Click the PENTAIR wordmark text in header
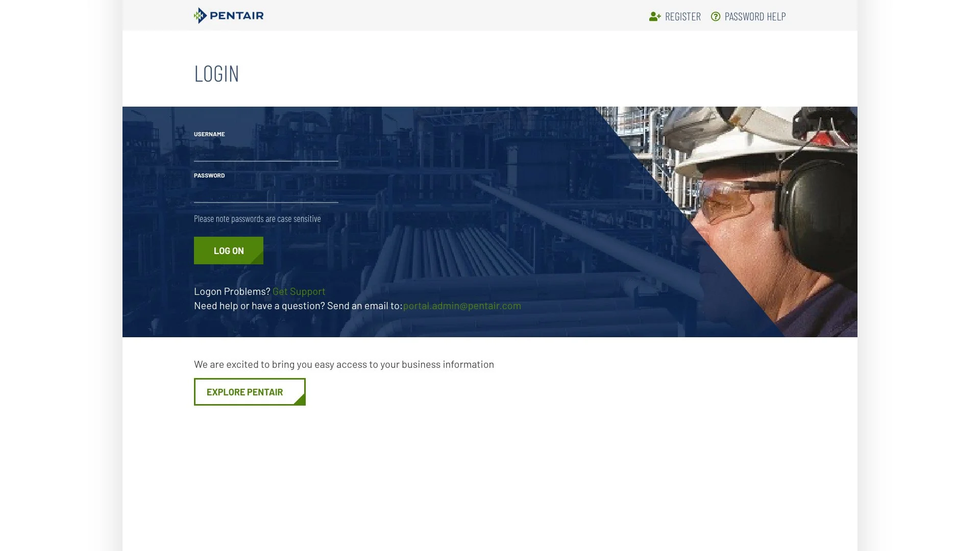Image resolution: width=980 pixels, height=551 pixels. coord(237,16)
